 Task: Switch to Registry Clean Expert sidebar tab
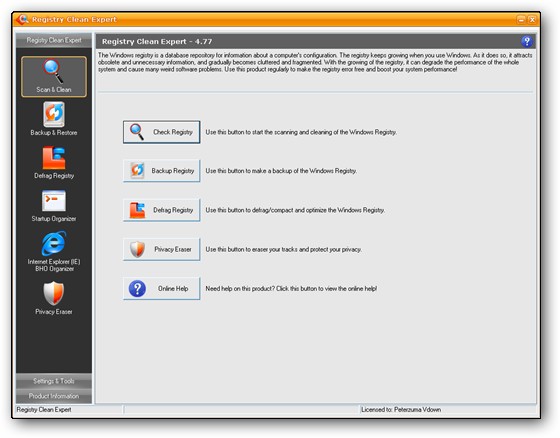click(x=54, y=40)
